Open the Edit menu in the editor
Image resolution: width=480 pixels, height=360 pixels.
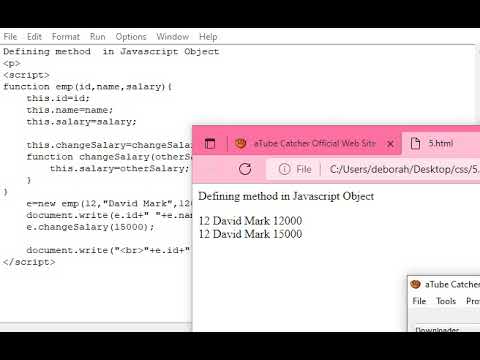click(34, 37)
